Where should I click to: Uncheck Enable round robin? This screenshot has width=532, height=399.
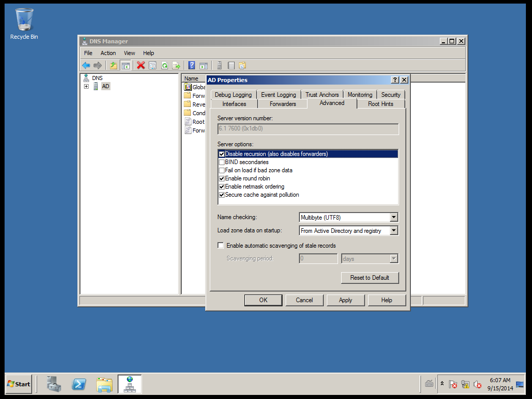[221, 179]
